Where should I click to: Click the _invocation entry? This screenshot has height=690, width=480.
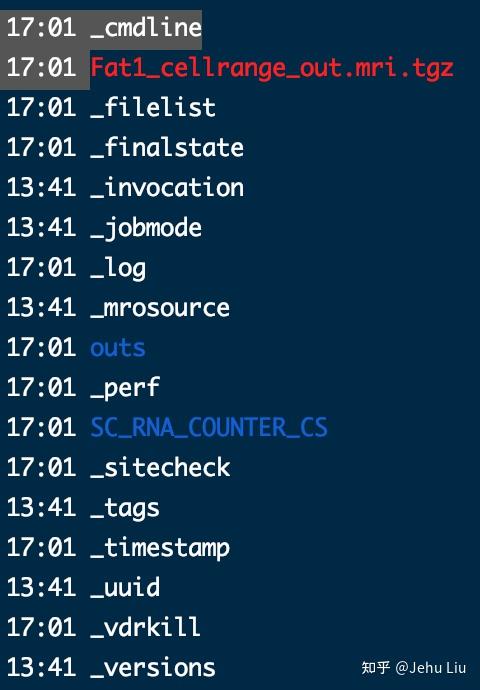coord(167,188)
